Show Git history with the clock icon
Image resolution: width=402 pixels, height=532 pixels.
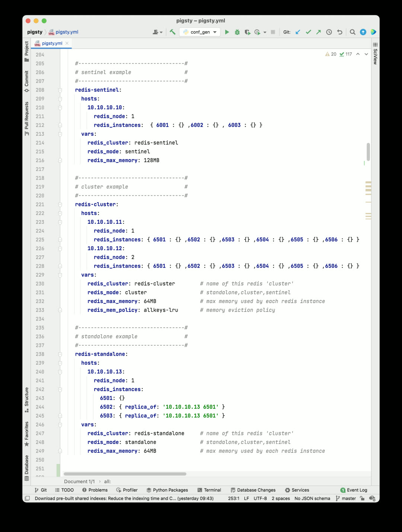(x=329, y=32)
